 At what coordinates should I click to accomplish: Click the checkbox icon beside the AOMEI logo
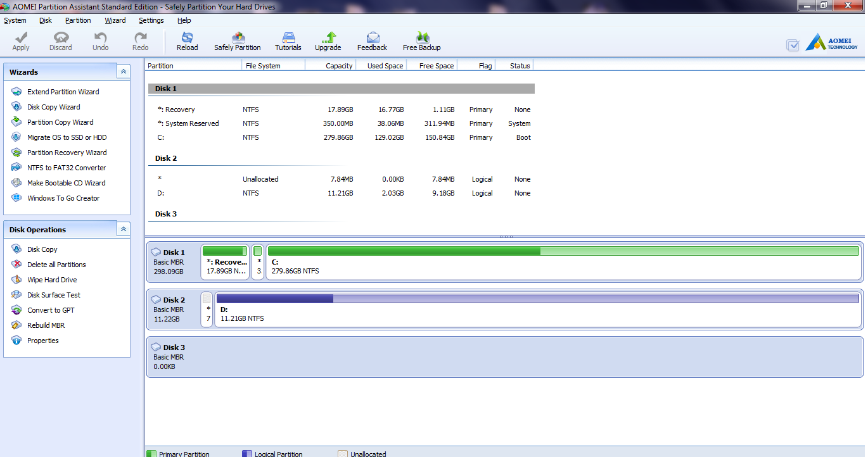[x=793, y=45]
